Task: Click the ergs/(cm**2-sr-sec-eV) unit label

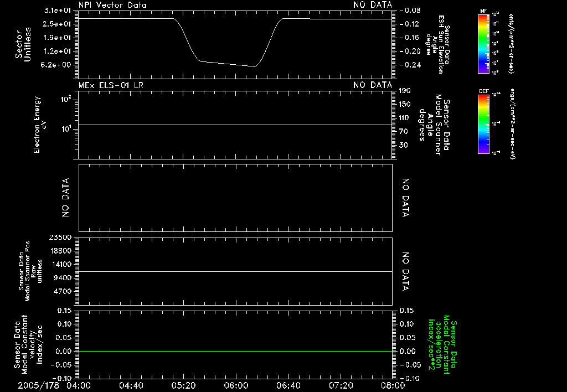Action: pyautogui.click(x=512, y=124)
